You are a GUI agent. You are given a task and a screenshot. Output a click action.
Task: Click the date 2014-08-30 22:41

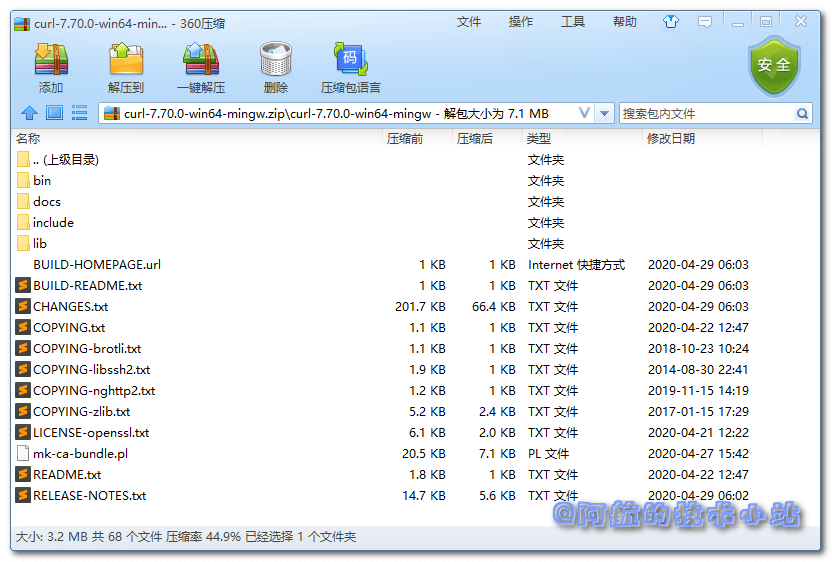698,369
